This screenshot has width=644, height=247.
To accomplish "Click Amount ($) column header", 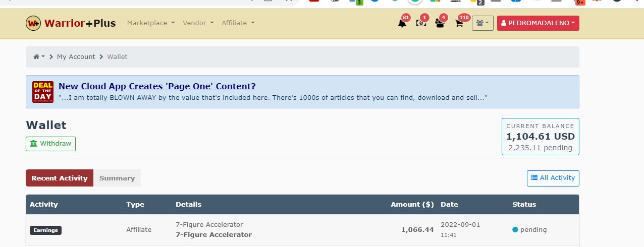I will [412, 205].
